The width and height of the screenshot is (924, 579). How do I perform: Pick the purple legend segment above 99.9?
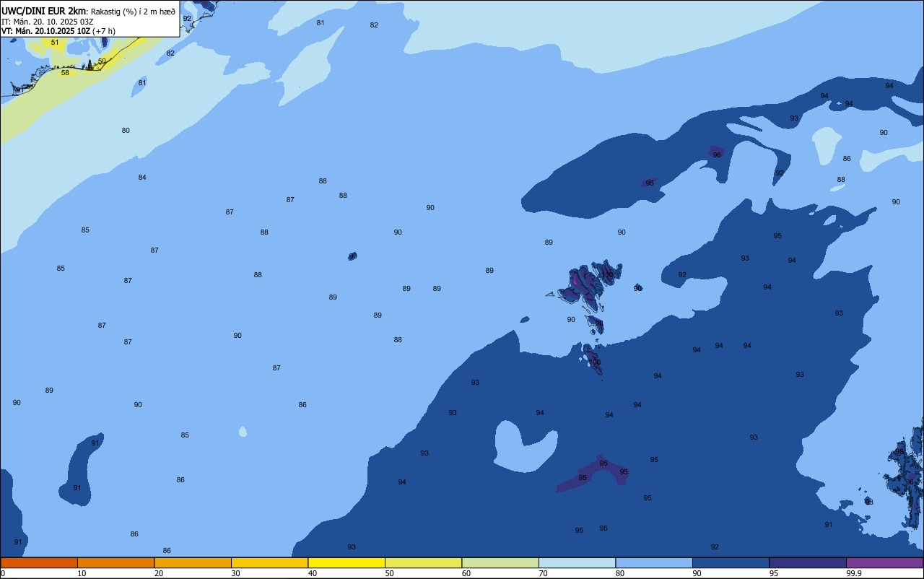884,562
